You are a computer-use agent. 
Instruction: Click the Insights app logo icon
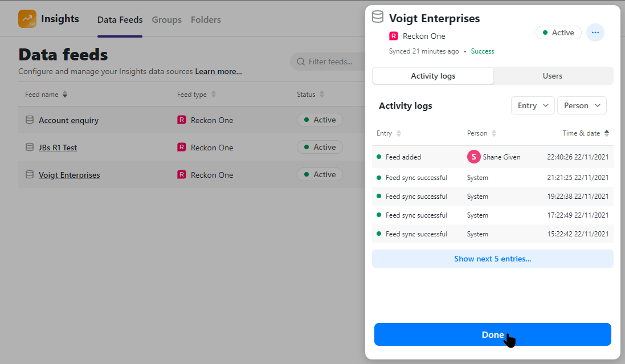27,19
